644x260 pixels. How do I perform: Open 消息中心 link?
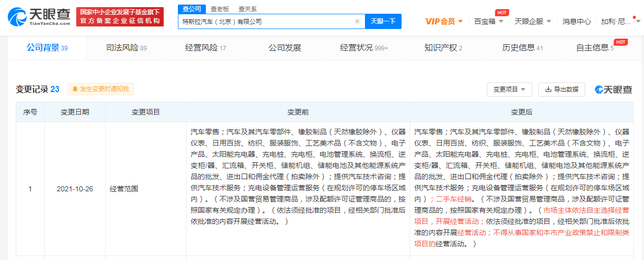[x=576, y=21]
